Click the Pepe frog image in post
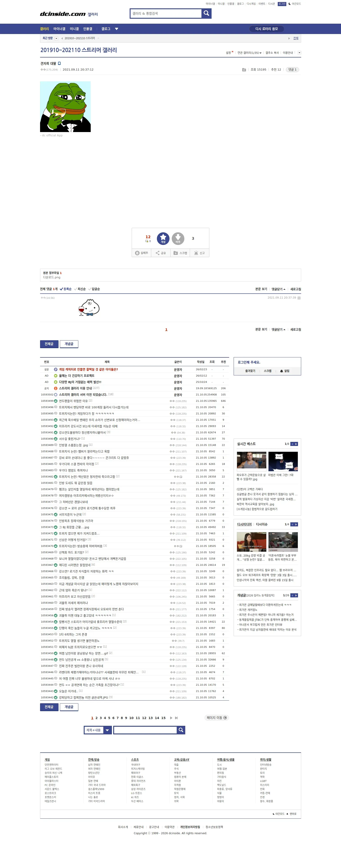Viewport: 341px width, 868px height. pos(65,107)
